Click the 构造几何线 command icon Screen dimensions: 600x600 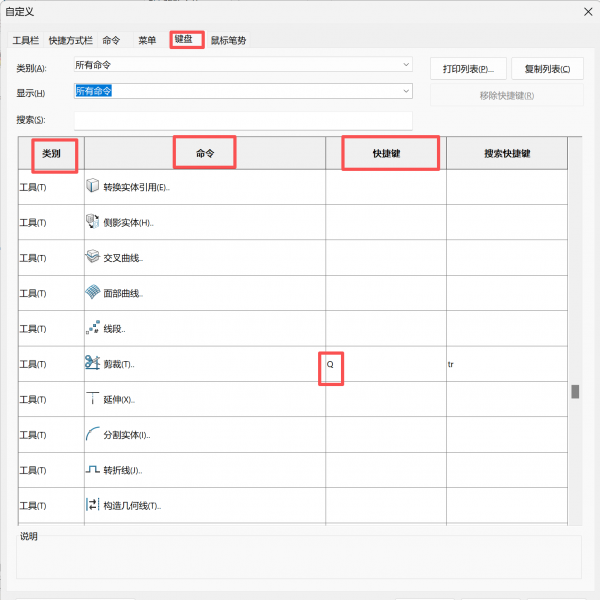pyautogui.click(x=92, y=504)
